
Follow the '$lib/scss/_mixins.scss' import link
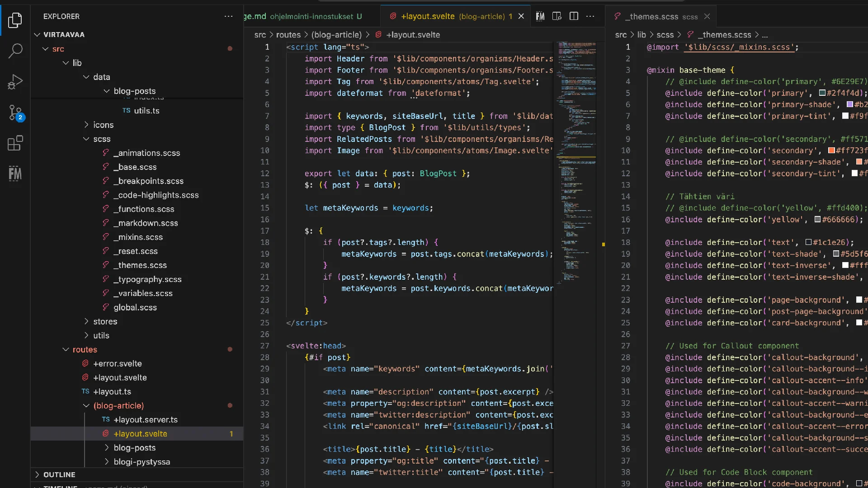[739, 47]
